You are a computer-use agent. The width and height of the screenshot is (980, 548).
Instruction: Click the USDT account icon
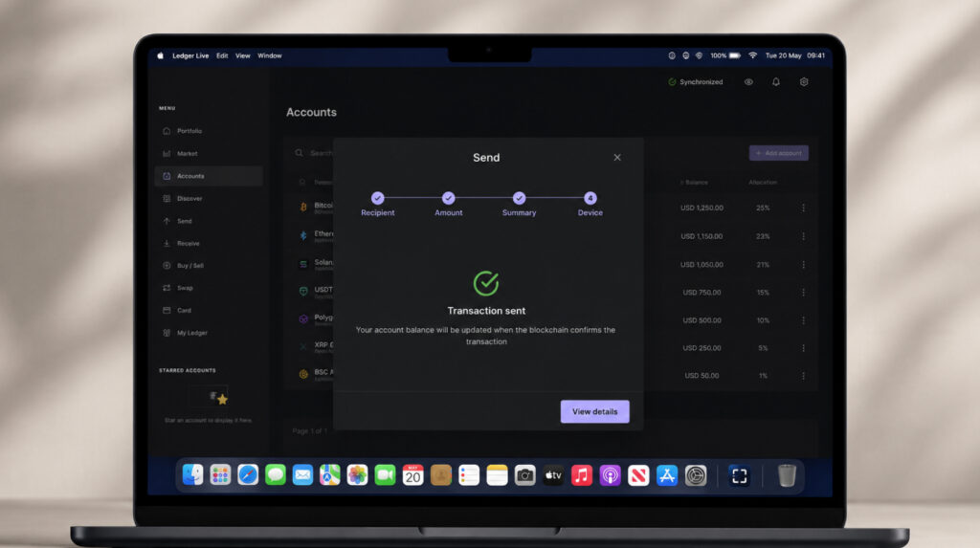303,291
